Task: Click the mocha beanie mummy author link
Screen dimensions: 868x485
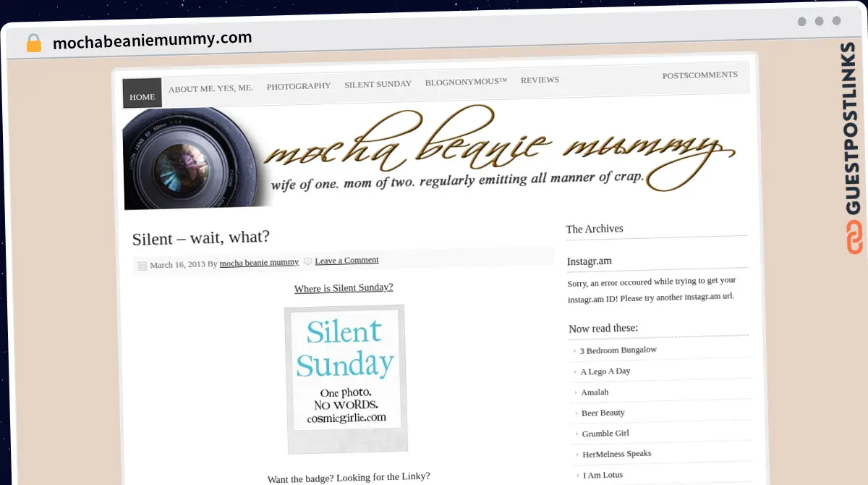Action: click(x=259, y=263)
